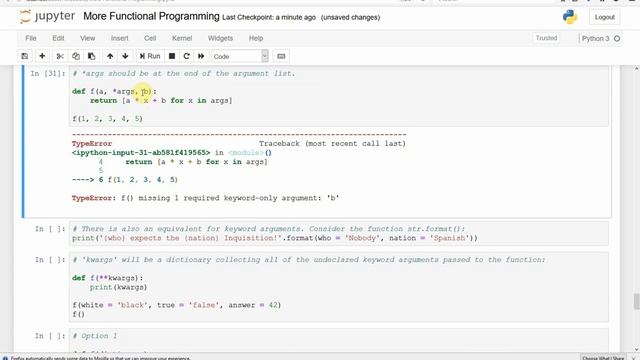
Task: Open the Cell menu
Action: click(150, 38)
